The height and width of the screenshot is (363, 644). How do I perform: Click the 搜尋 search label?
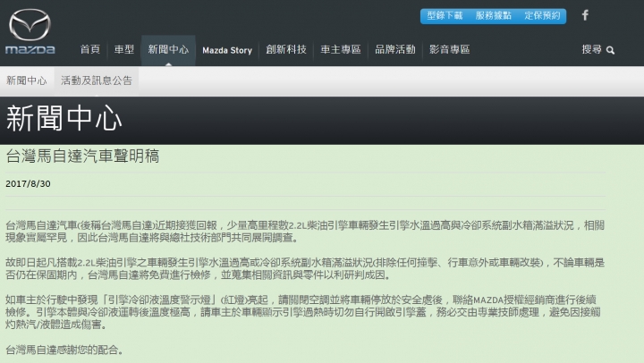(592, 50)
